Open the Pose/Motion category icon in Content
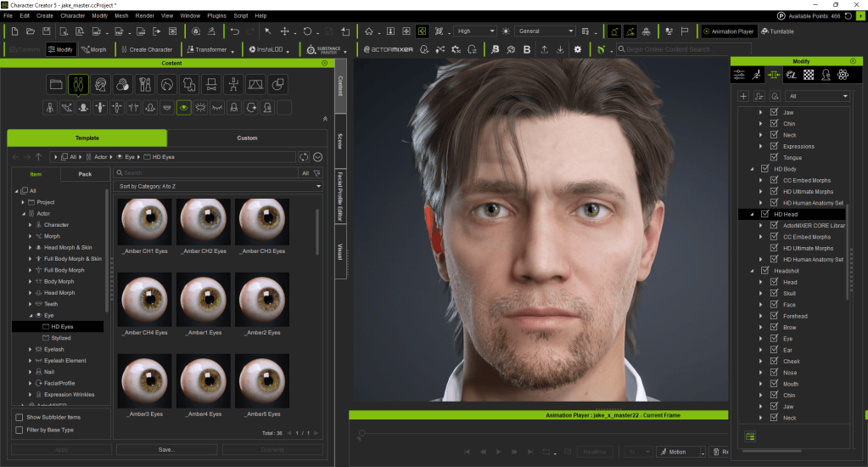The height and width of the screenshot is (467, 868). (x=233, y=85)
